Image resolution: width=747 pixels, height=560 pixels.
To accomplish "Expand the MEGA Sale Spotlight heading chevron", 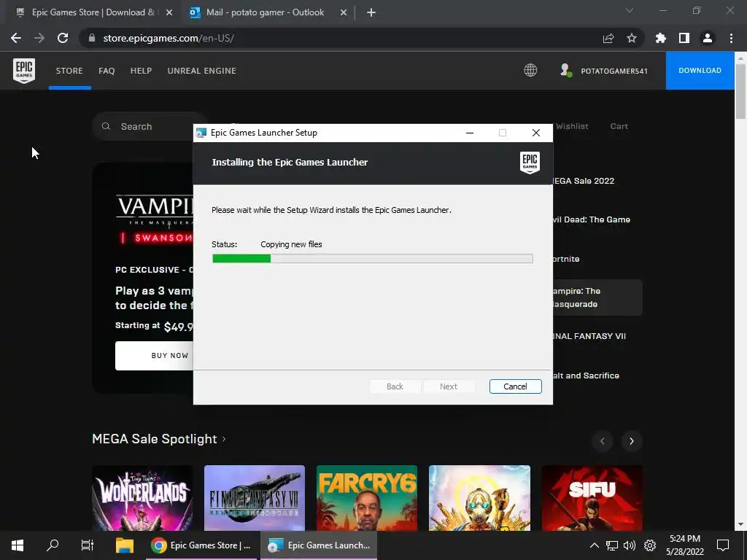I will pos(224,438).
